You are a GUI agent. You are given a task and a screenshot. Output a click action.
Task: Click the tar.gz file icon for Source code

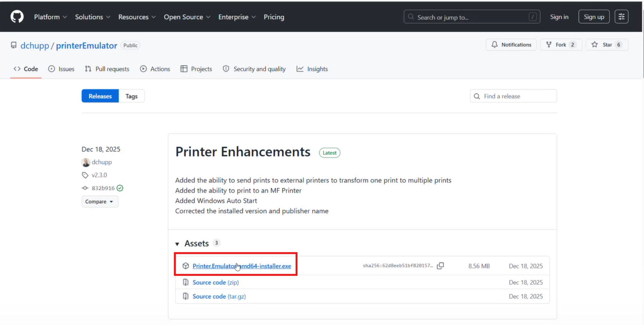pyautogui.click(x=186, y=296)
